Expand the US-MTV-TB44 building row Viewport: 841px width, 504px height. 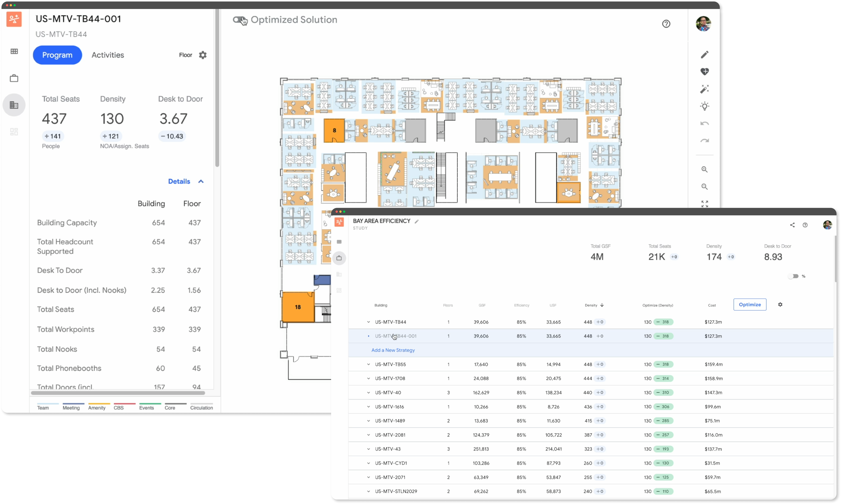pos(368,322)
